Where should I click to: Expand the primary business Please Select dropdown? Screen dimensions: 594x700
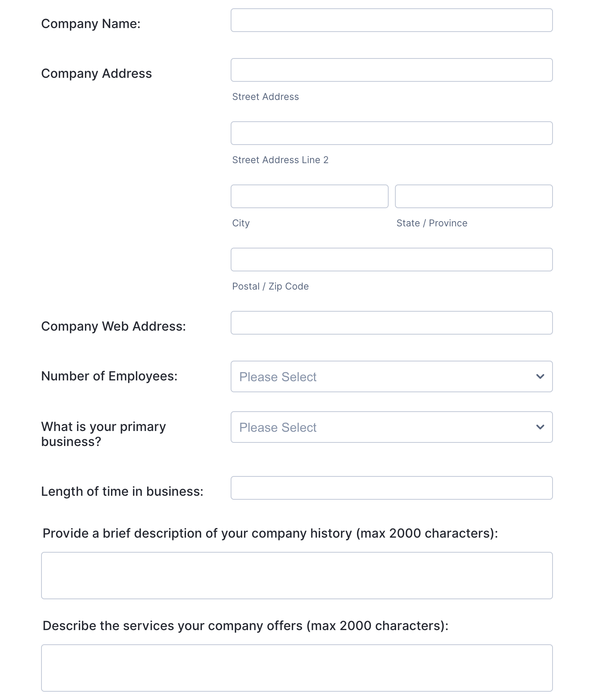tap(391, 427)
